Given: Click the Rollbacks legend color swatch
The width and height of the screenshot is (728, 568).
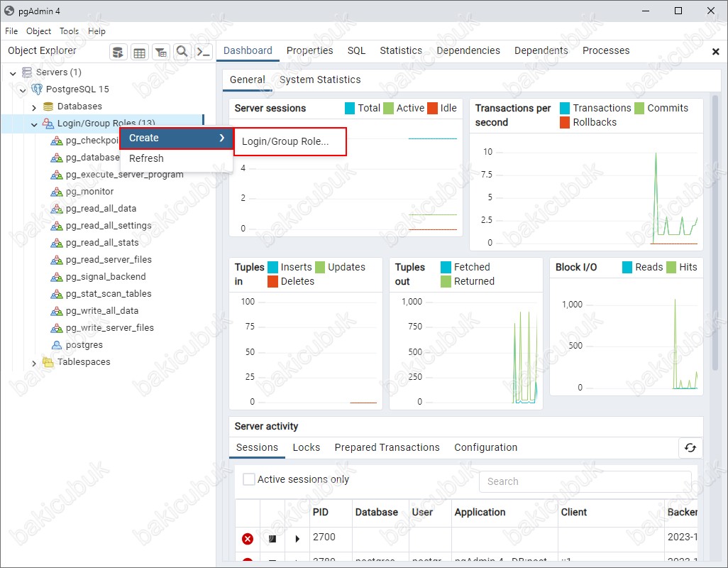Looking at the screenshot, I should click(x=565, y=123).
